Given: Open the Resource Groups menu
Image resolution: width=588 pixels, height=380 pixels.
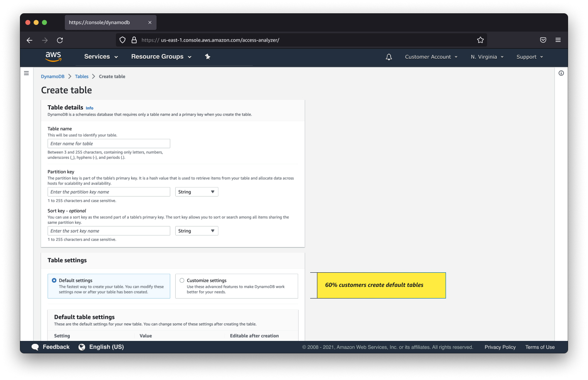Looking at the screenshot, I should pos(161,57).
